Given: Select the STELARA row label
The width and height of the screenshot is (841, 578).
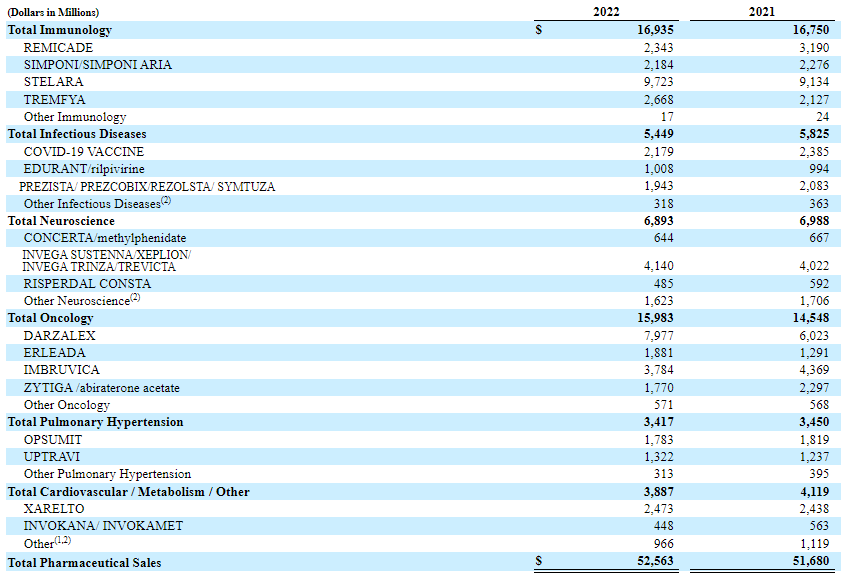Looking at the screenshot, I should (x=54, y=82).
